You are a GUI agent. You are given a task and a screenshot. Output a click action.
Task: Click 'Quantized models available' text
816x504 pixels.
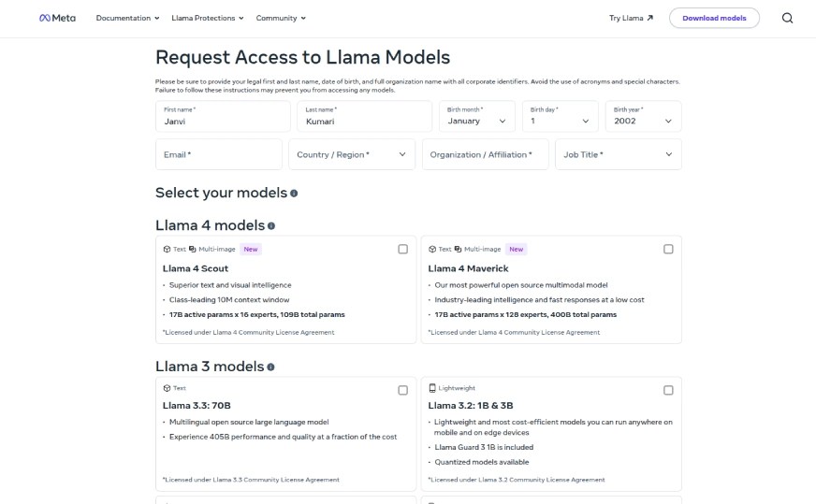pos(481,462)
